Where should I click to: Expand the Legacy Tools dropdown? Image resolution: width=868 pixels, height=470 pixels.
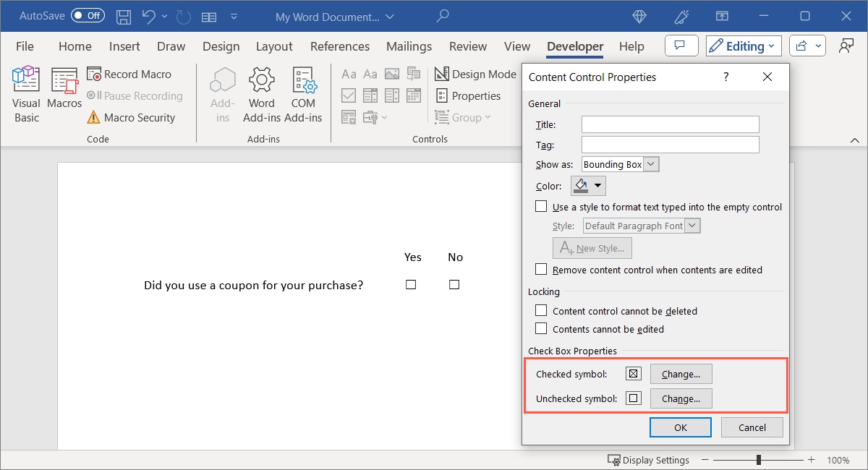(x=383, y=117)
